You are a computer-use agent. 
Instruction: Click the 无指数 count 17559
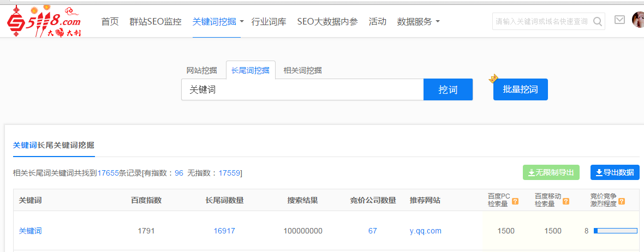coord(229,173)
